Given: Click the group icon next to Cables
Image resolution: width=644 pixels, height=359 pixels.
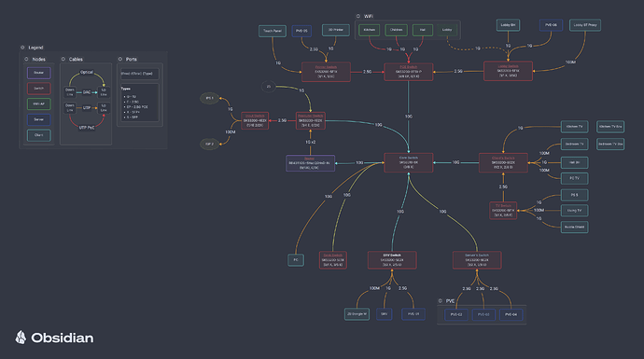Looking at the screenshot, I should point(63,59).
